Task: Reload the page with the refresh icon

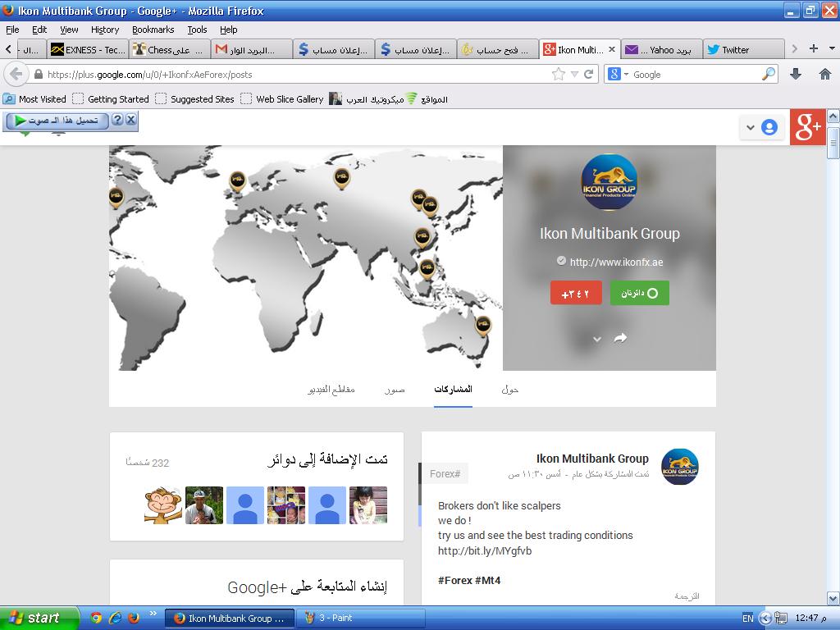Action: click(x=589, y=74)
